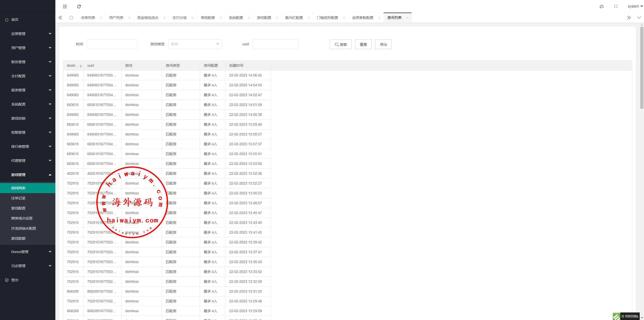Click the 导出 export button

point(383,44)
